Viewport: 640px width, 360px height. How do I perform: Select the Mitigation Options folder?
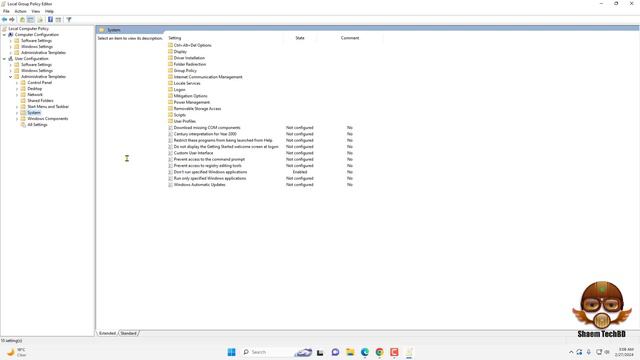190,96
